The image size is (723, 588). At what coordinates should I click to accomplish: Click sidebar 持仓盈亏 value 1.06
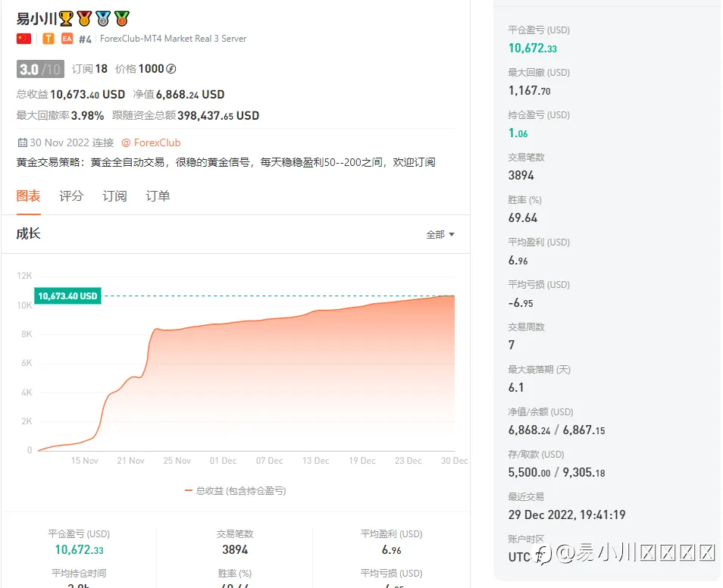tap(518, 133)
